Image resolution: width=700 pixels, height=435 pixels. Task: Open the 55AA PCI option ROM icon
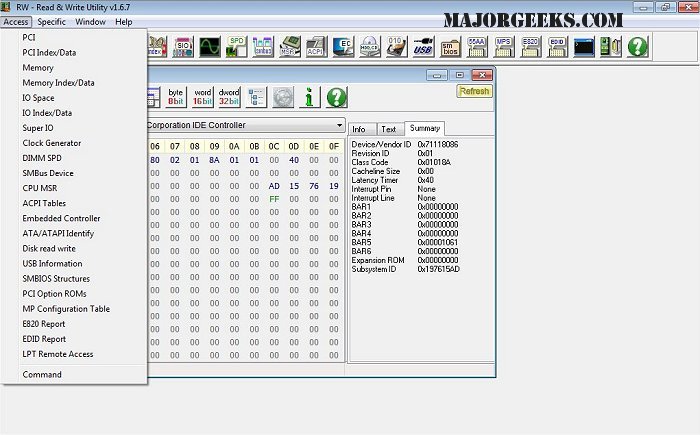(x=476, y=46)
